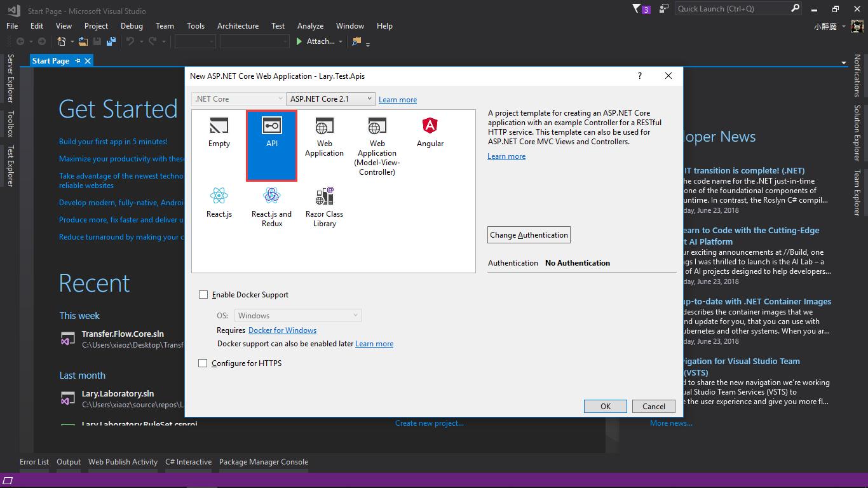
Task: Open the Solution Explorer side tab
Action: [x=857, y=133]
